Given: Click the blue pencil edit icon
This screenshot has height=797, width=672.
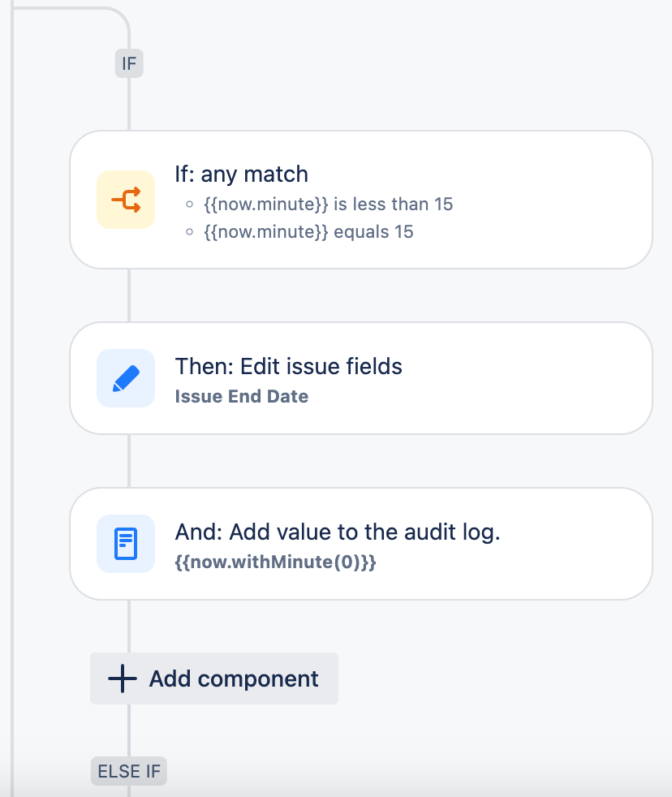Looking at the screenshot, I should coord(126,378).
